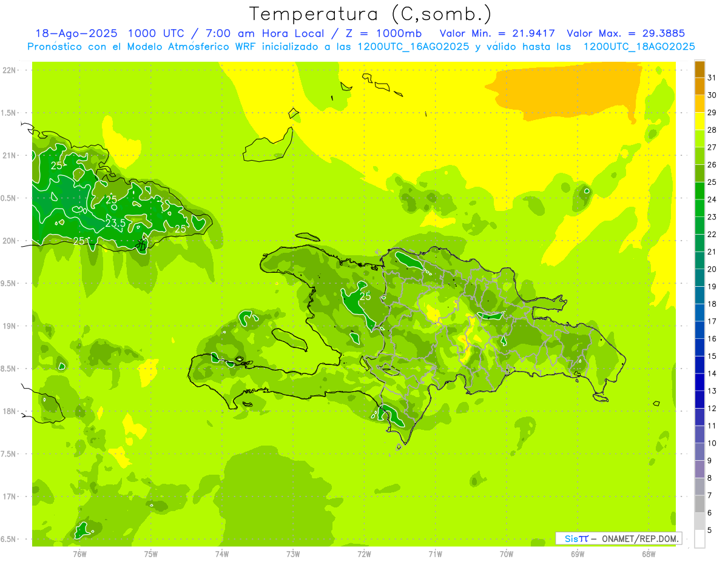
Task: Click the legend value '28'
Action: click(712, 130)
